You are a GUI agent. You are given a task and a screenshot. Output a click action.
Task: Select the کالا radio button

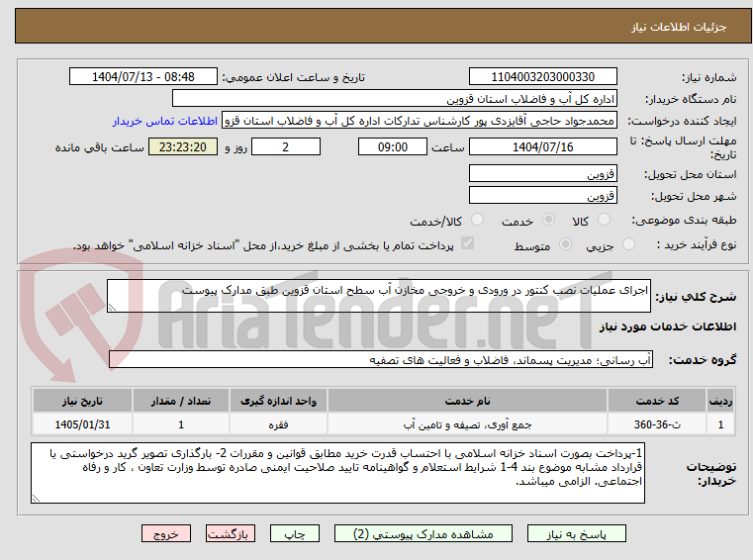pyautogui.click(x=604, y=220)
